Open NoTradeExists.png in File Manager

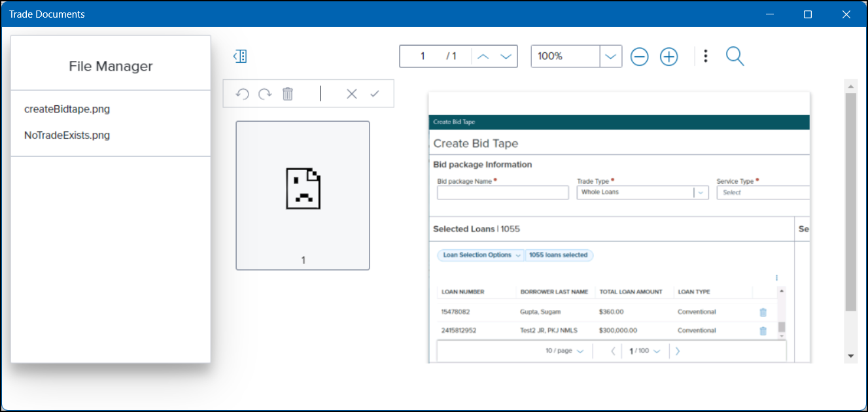tap(67, 135)
